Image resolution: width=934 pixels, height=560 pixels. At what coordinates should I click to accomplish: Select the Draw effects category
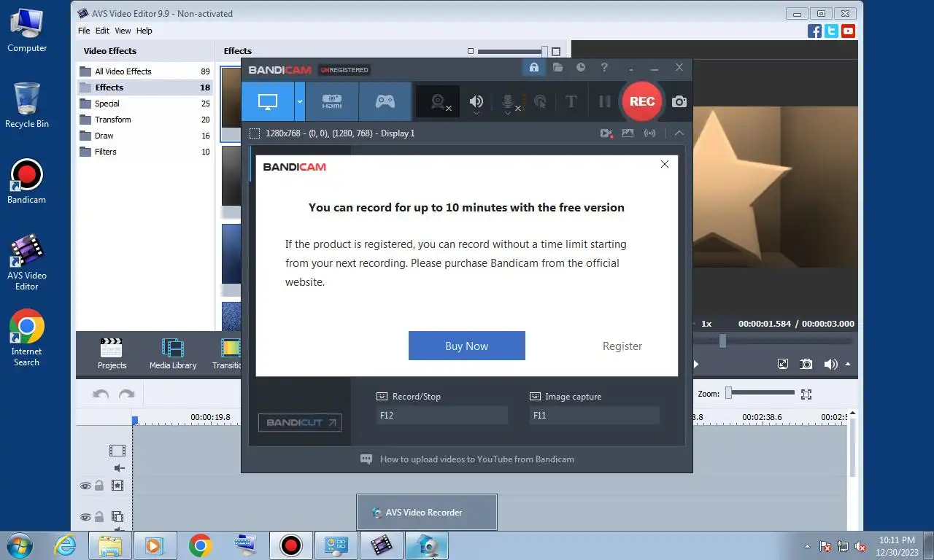tap(145, 136)
